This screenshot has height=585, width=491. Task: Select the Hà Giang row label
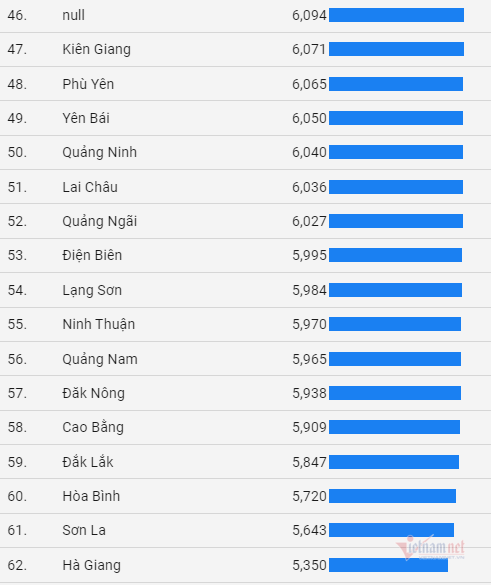coord(92,565)
